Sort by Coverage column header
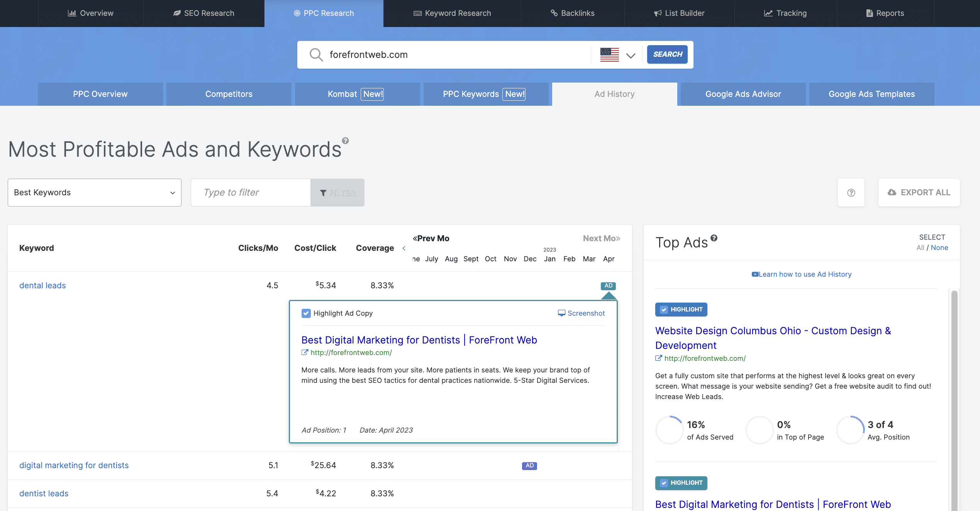Image resolution: width=980 pixels, height=511 pixels. coord(375,248)
